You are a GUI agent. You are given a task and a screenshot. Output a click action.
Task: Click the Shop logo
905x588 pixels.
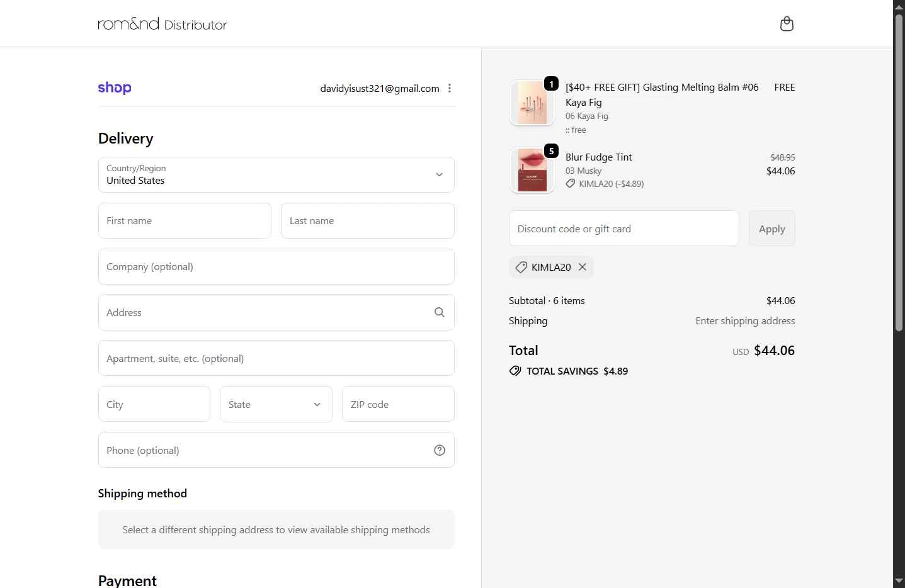coord(115,88)
